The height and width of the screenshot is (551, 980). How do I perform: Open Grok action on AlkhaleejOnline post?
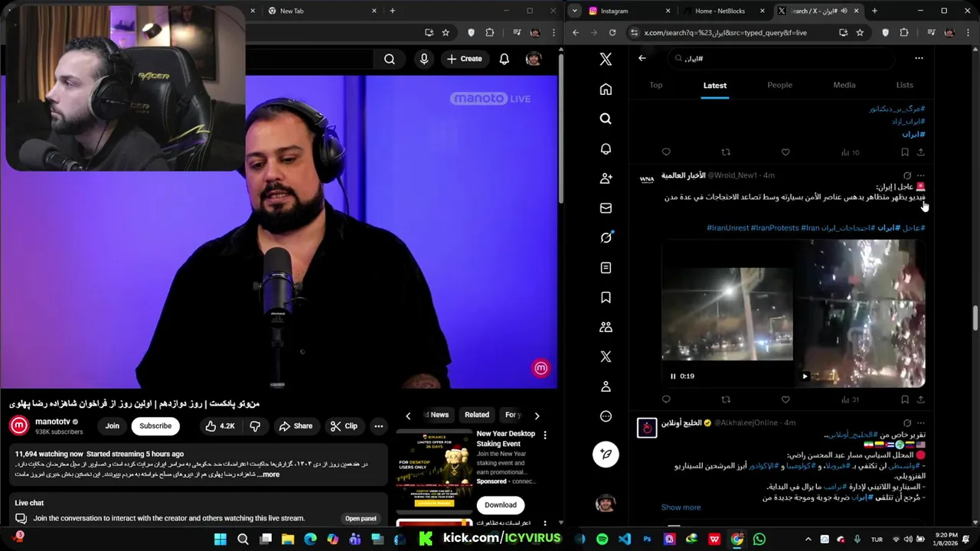click(907, 422)
